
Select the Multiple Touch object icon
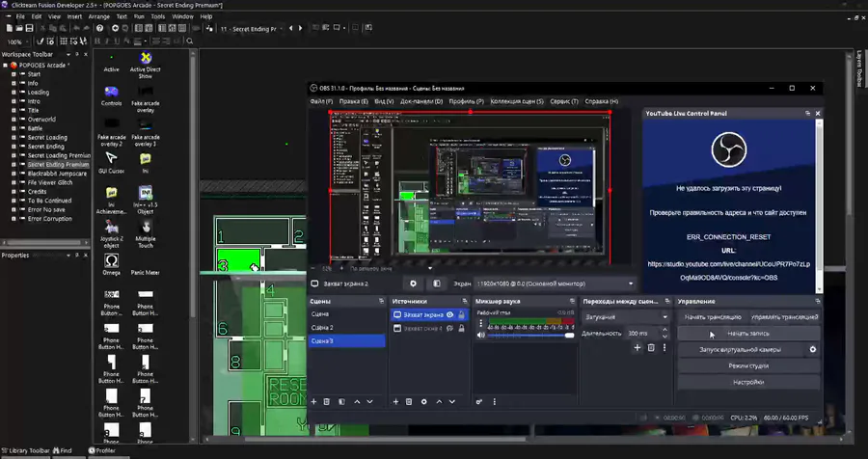[145, 227]
